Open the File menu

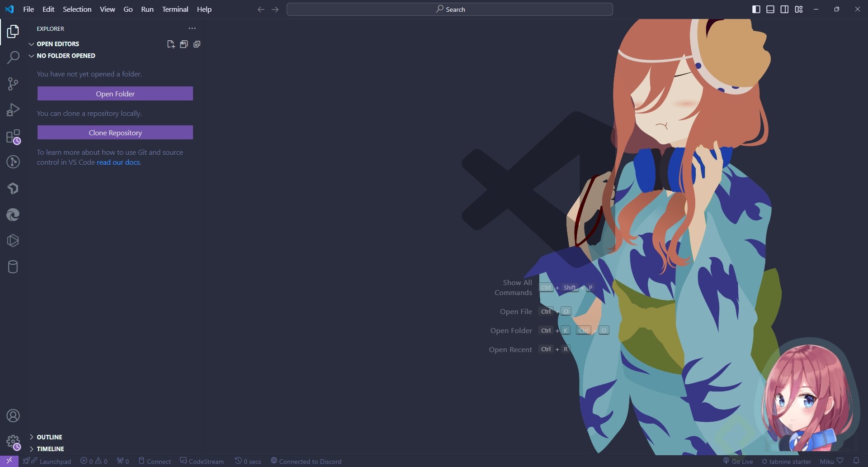click(28, 9)
